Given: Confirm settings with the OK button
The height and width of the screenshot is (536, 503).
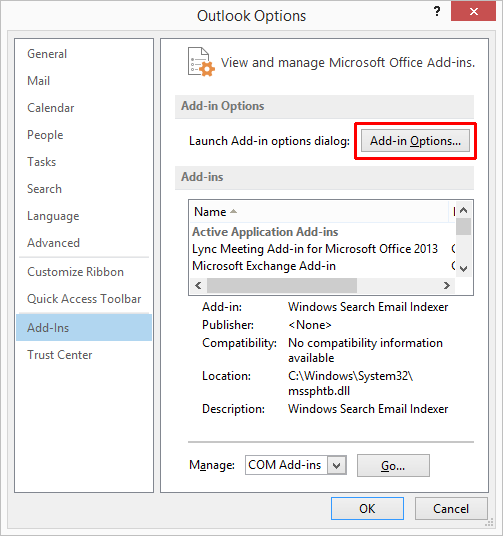Looking at the screenshot, I should click(367, 508).
